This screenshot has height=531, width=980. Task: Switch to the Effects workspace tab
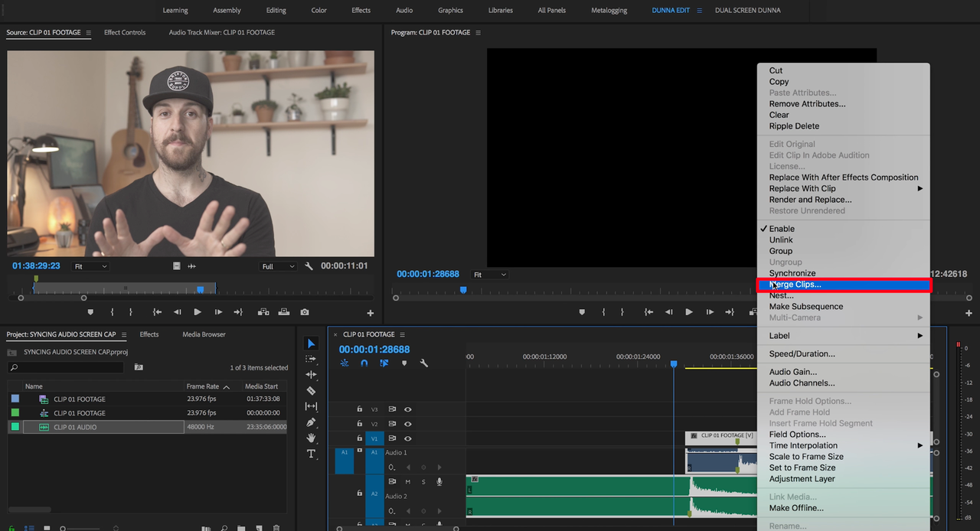point(361,10)
